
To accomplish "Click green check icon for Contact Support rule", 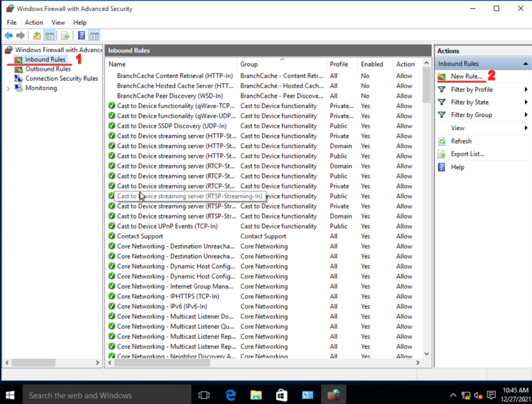I will [x=112, y=236].
